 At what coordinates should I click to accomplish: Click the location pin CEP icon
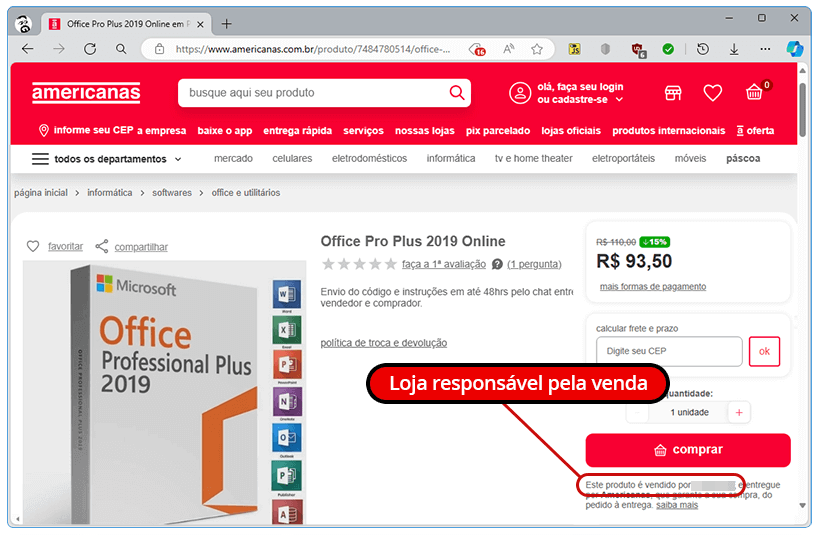[x=44, y=130]
